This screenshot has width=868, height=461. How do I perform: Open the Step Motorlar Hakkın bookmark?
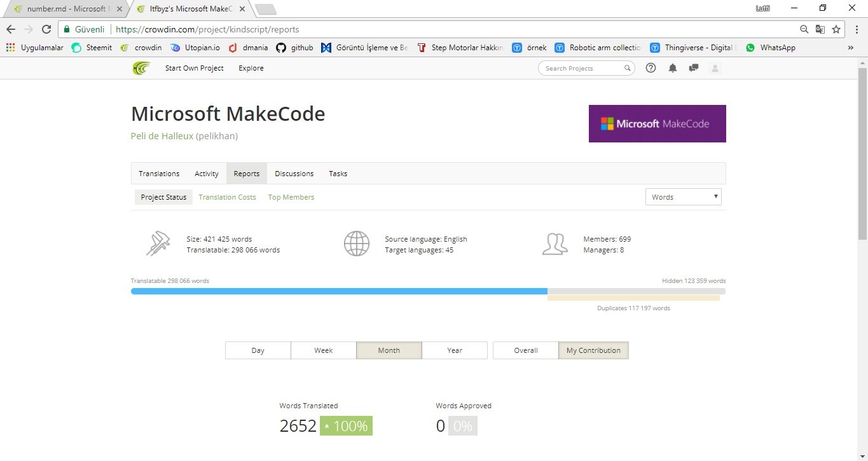click(460, 48)
